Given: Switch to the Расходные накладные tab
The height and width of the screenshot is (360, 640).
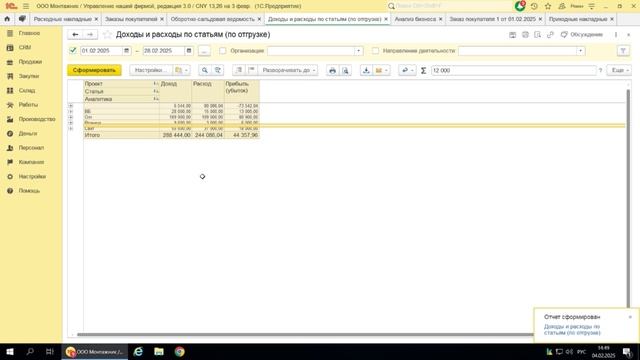Looking at the screenshot, I should (x=62, y=19).
